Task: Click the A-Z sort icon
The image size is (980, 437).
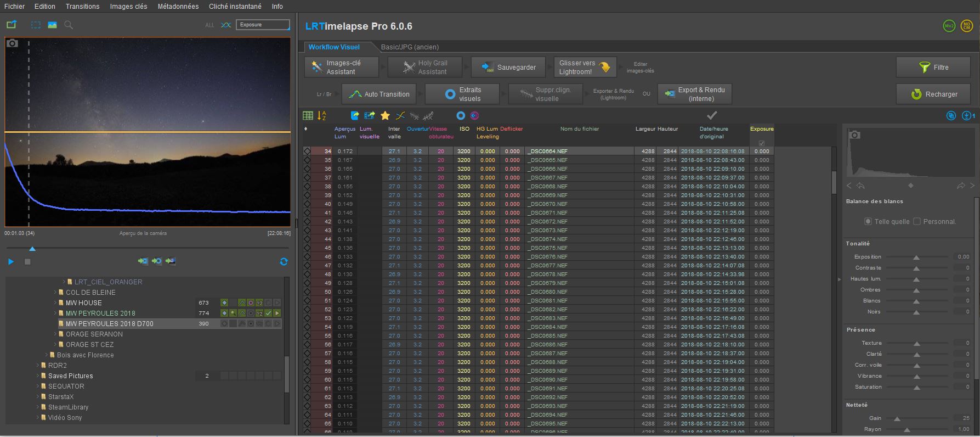Action: [322, 115]
